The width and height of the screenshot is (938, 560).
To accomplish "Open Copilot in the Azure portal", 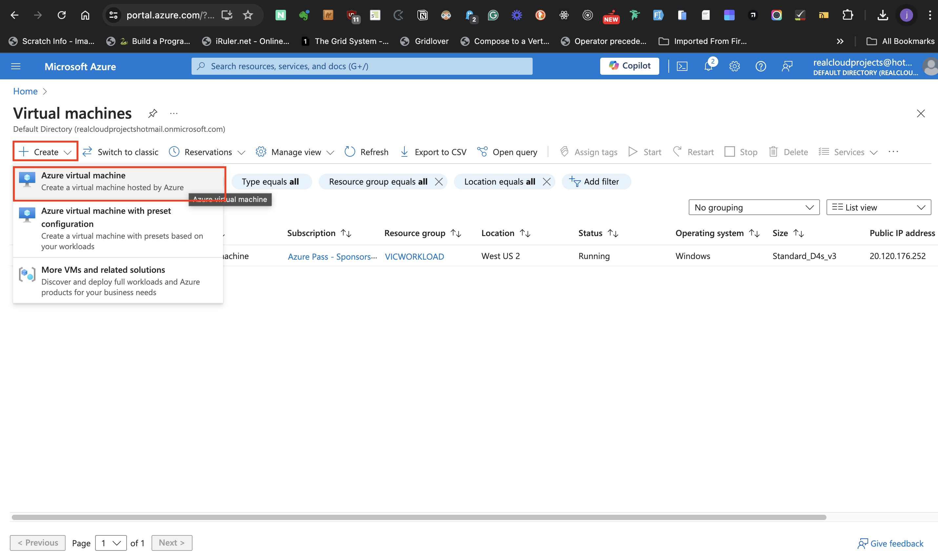I will pyautogui.click(x=629, y=66).
